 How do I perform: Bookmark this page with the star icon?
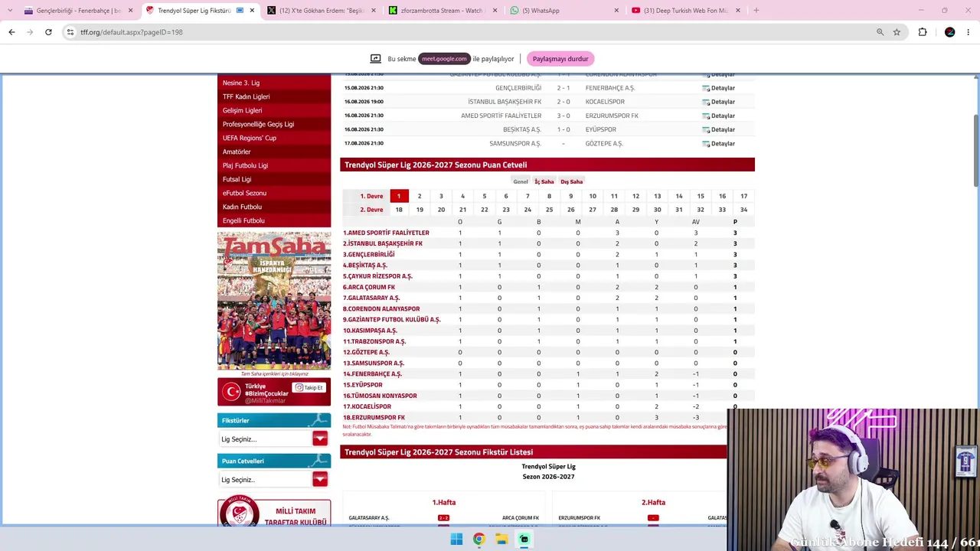coord(897,32)
